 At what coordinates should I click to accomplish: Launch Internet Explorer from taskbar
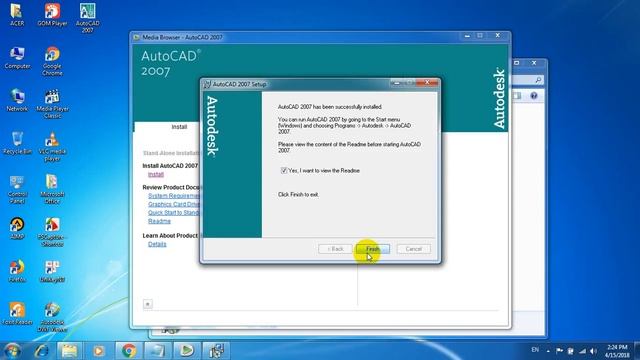click(41, 351)
